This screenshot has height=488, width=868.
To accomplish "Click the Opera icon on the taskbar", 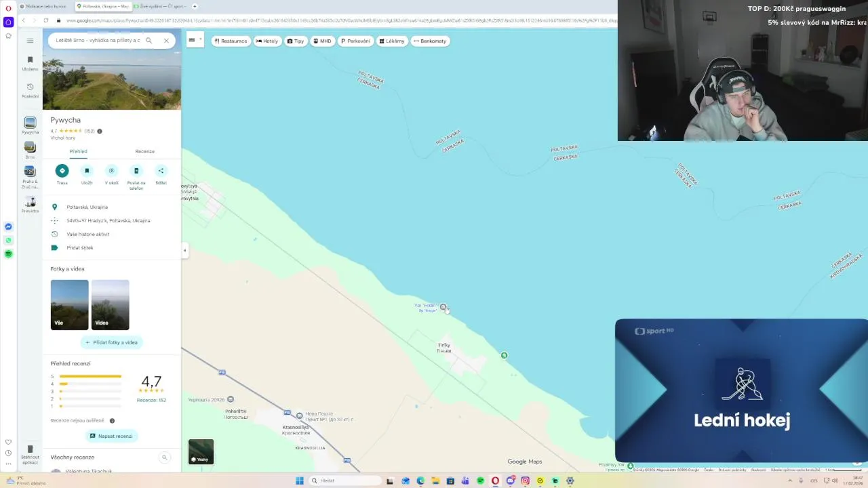I will [495, 481].
